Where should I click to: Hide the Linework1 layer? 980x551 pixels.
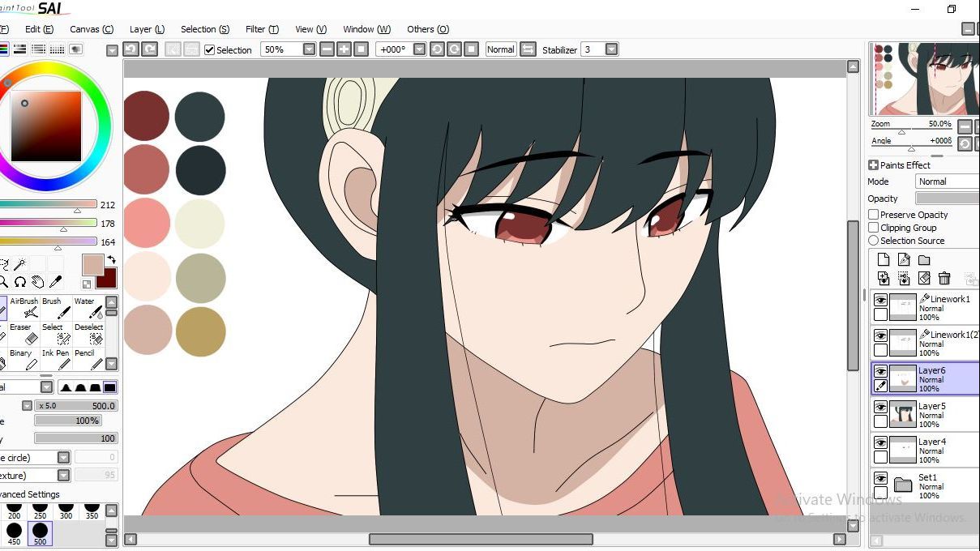pyautogui.click(x=880, y=301)
